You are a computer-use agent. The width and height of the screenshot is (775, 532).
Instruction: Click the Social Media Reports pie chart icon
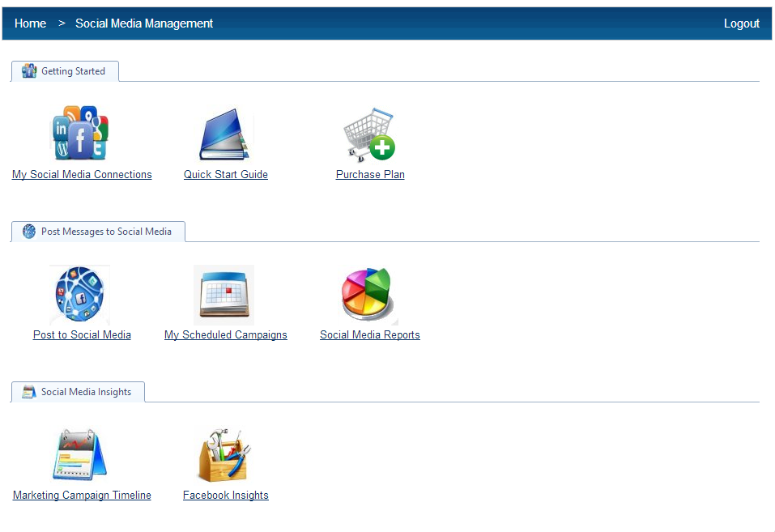pos(369,296)
